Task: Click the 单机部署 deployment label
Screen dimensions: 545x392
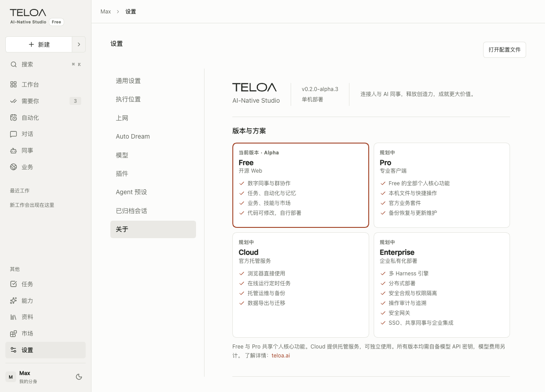Action: click(x=312, y=100)
